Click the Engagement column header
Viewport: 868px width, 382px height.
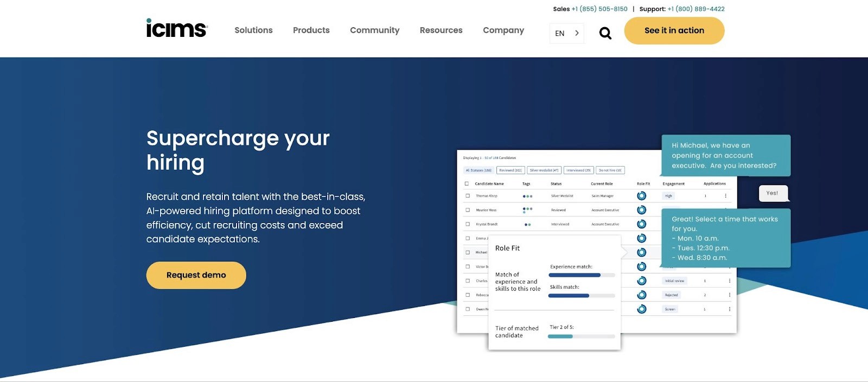[x=674, y=184]
